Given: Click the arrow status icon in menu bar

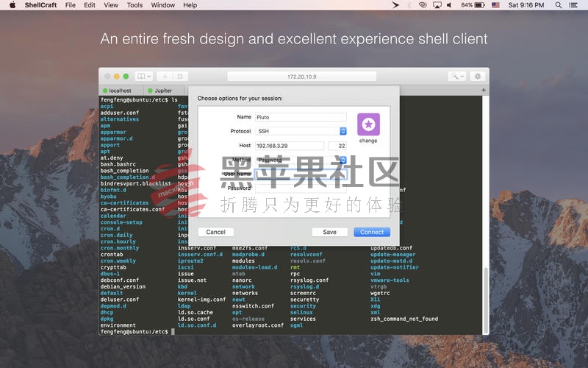Looking at the screenshot, I should pos(395,5).
